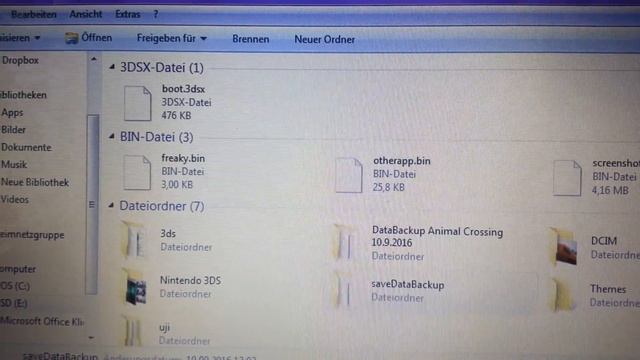Open the Themes folder icon
Viewport: 640px width, 360px height.
click(x=565, y=294)
